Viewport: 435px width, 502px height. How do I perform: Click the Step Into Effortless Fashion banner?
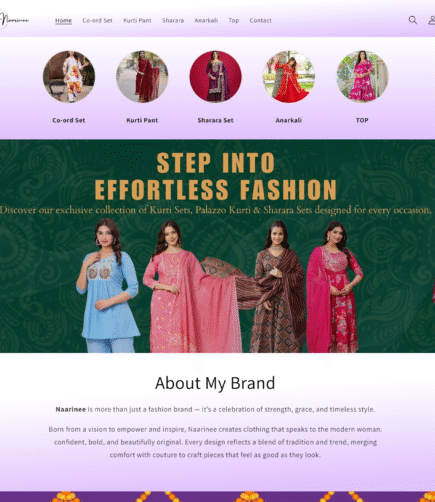coord(217,246)
